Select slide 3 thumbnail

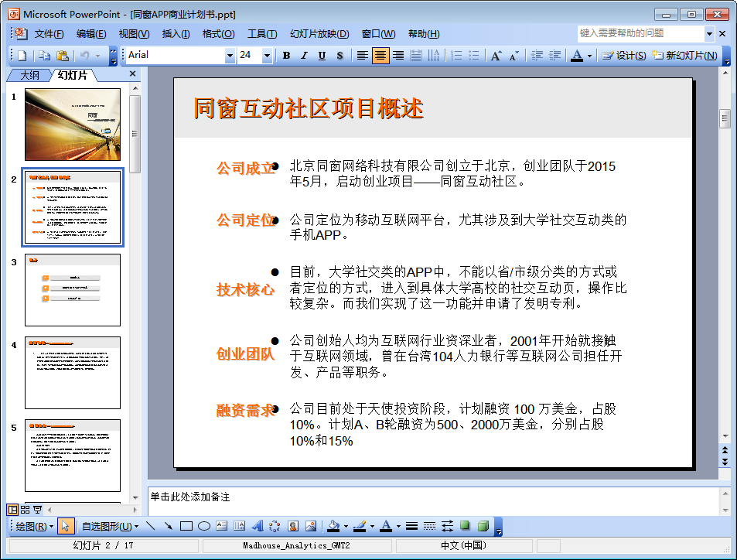pyautogui.click(x=73, y=290)
